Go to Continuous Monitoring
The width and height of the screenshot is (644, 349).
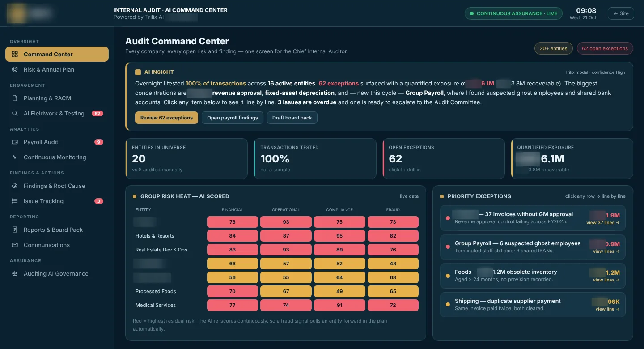57,157
